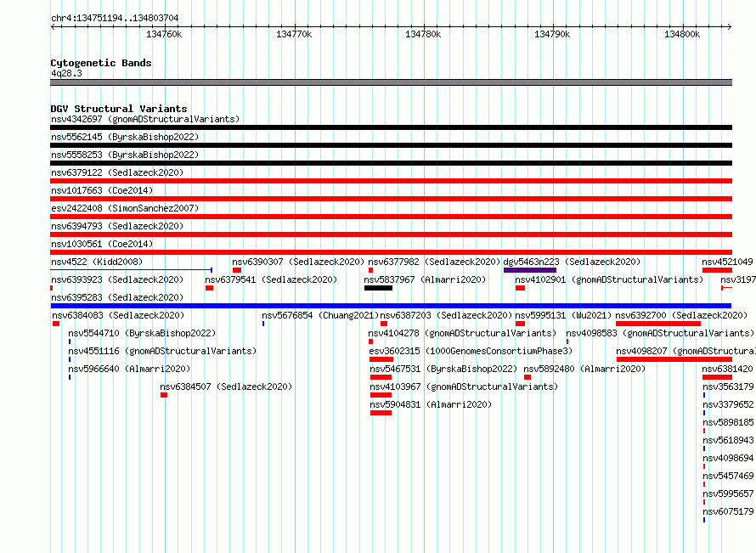Click the nsv4522 (Kidd2008) label

97,262
